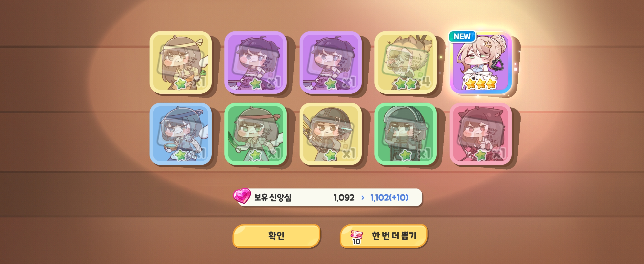Select the dark-helmet soldier on green card
The height and width of the screenshot is (264, 644).
click(405, 134)
